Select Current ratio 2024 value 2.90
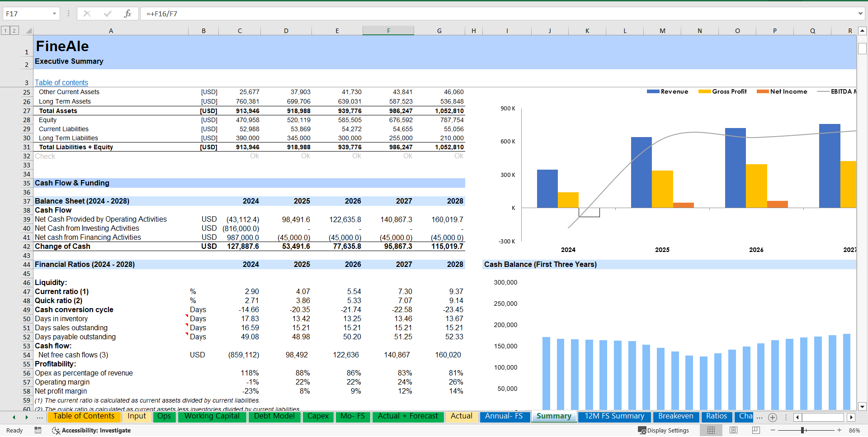The height and width of the screenshot is (437, 868). click(252, 291)
